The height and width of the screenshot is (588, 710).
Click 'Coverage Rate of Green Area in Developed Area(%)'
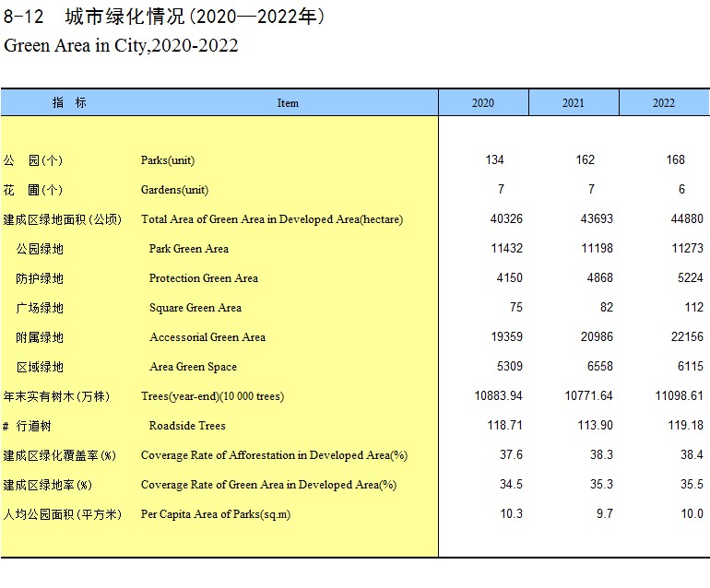pos(268,485)
